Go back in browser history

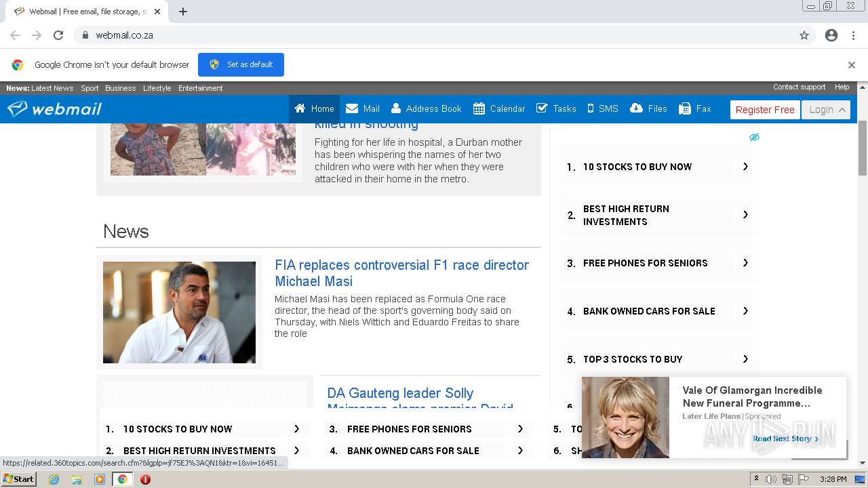[15, 35]
